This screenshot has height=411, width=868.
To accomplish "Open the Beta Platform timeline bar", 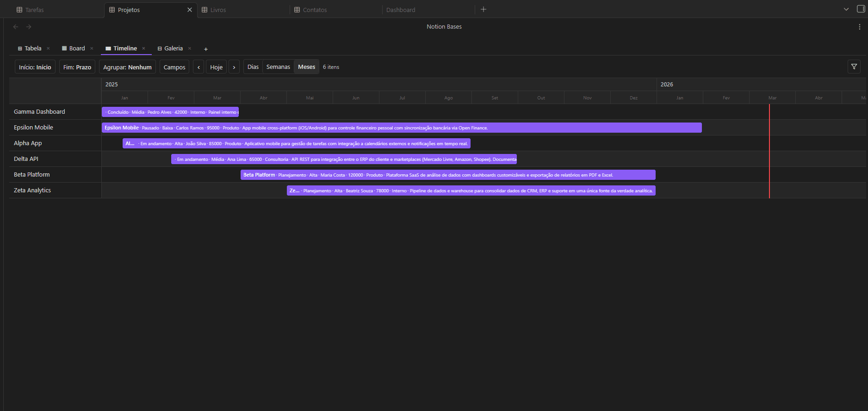I will [x=448, y=175].
